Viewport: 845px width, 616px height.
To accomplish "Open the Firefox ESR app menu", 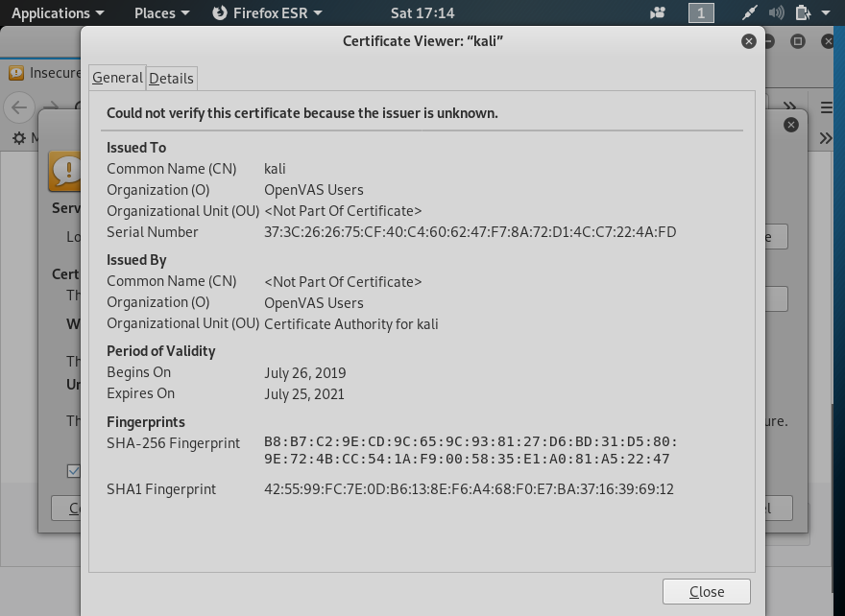I will (267, 12).
